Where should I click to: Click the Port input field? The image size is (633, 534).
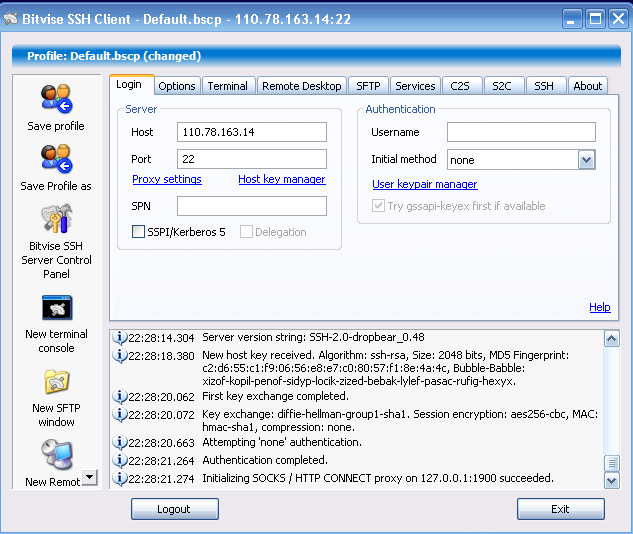click(x=252, y=159)
